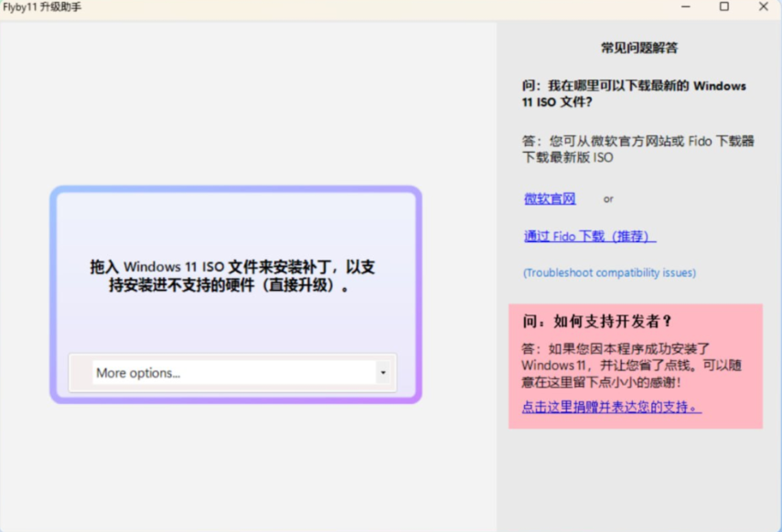Minimize the Flyby11 window
This screenshot has width=782, height=532.
(x=686, y=6)
